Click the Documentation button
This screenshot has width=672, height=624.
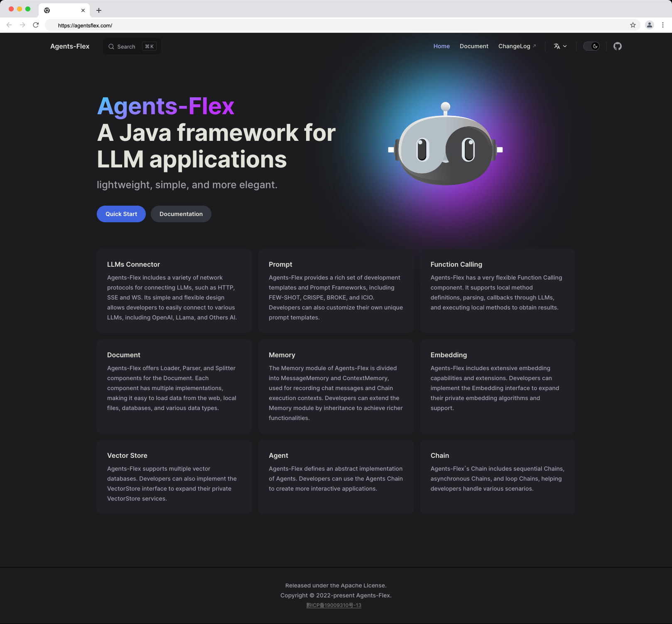pyautogui.click(x=181, y=214)
